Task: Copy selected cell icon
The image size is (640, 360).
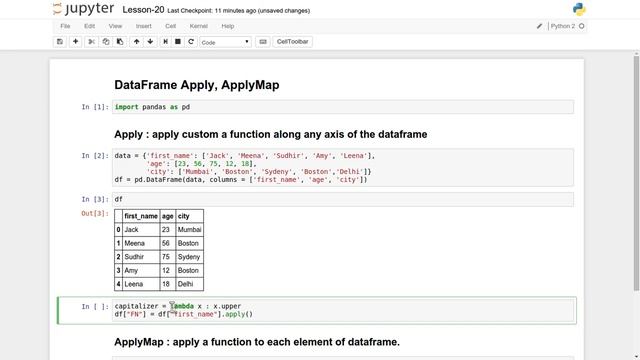Action: coord(106,42)
